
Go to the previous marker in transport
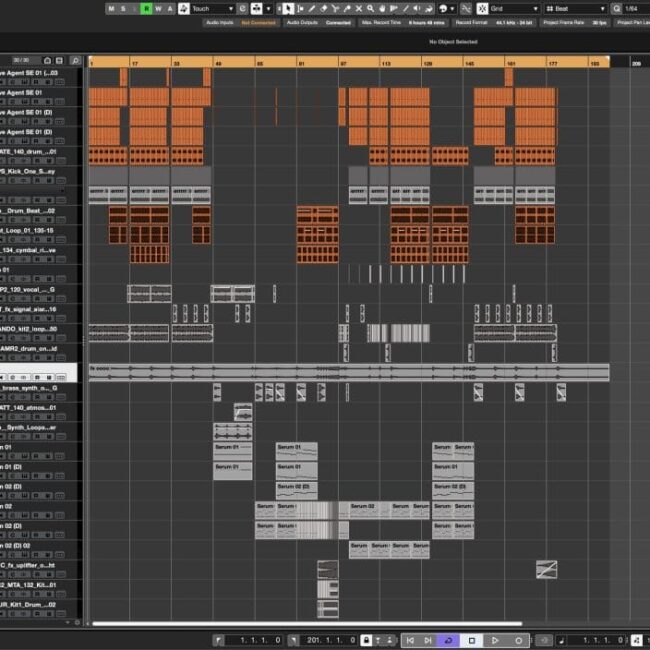(x=408, y=640)
